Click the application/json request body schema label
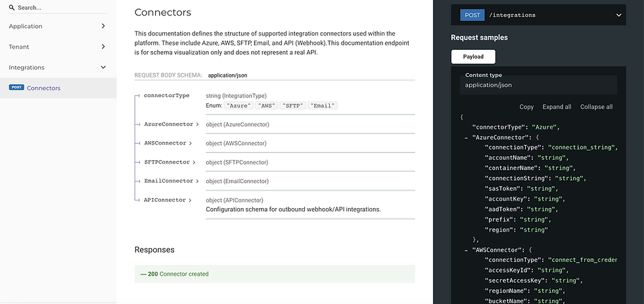Viewport: 644px width, 304px height. click(227, 76)
